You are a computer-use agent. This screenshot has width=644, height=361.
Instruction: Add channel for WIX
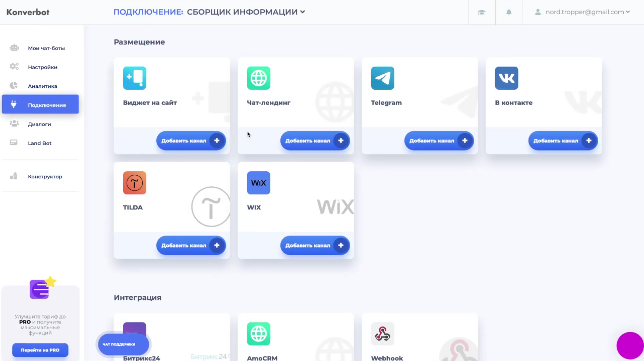(x=315, y=245)
